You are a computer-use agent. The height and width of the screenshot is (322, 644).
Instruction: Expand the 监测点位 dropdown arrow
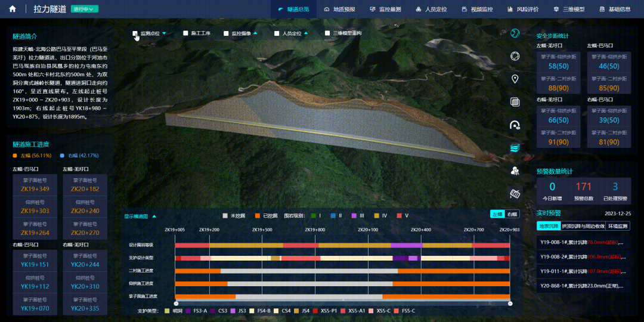click(x=164, y=33)
